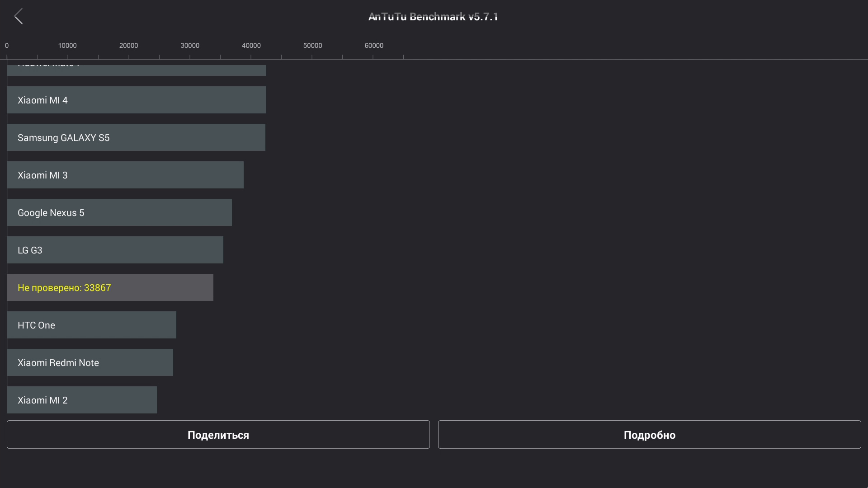Screen dimensions: 868x488
Task: Click the 40000 axis label
Action: (x=251, y=46)
